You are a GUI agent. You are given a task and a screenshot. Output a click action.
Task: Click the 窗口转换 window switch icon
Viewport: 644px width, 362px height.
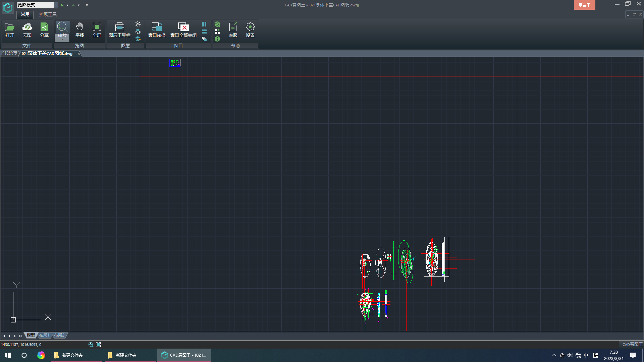coord(157,30)
